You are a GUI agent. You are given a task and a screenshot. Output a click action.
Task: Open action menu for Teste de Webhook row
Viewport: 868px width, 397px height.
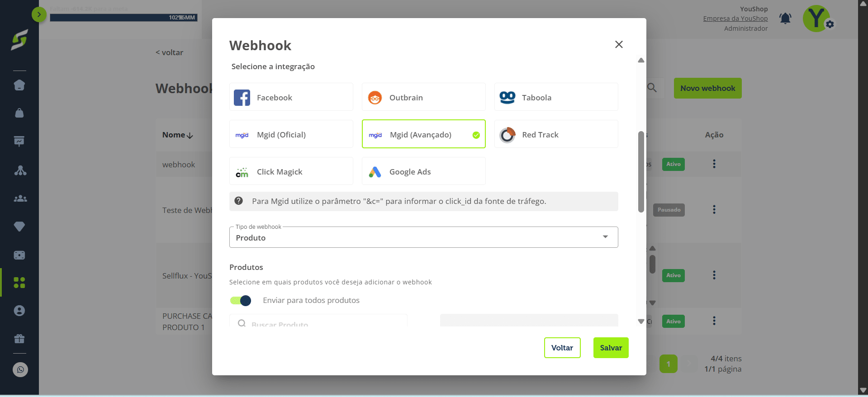pos(714,209)
